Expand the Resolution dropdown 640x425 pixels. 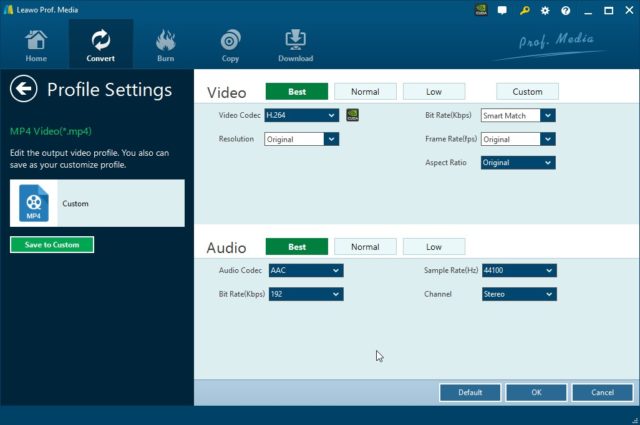coord(331,139)
